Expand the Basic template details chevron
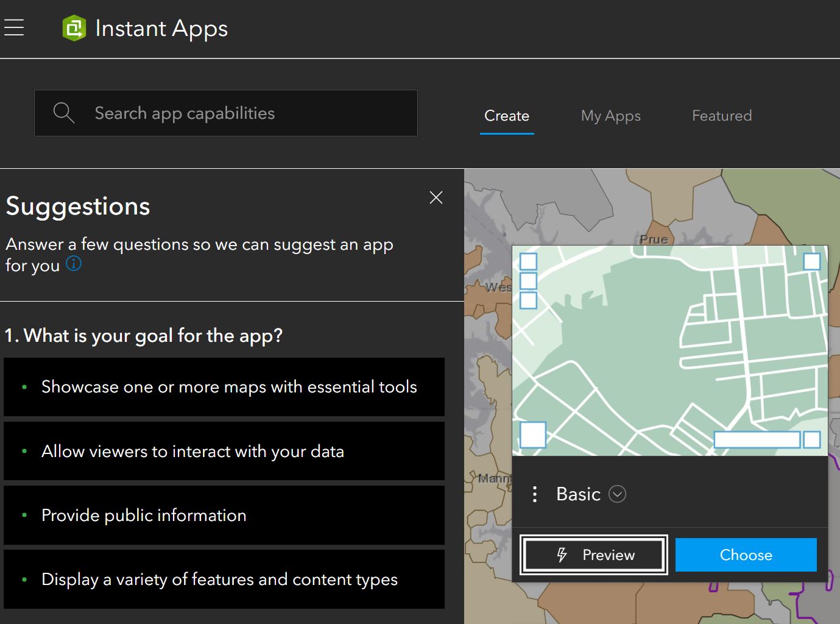Screen dimensions: 840x624 (617, 494)
